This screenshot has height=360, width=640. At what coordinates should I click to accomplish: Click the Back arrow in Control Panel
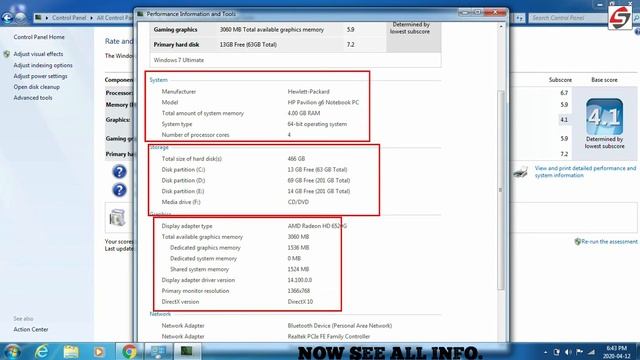pos(7,18)
